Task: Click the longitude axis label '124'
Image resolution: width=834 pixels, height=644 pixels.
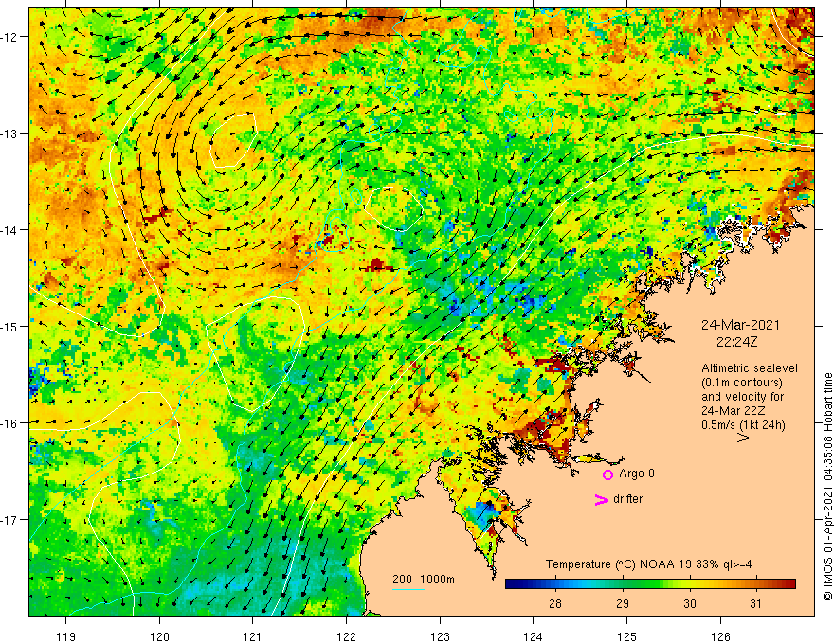Action: coord(533,636)
